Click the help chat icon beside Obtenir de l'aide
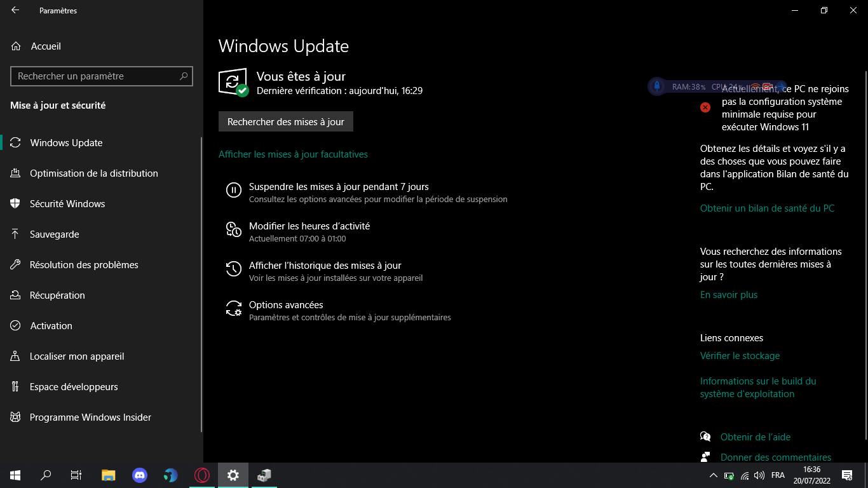Viewport: 868px width, 488px height. tap(705, 437)
